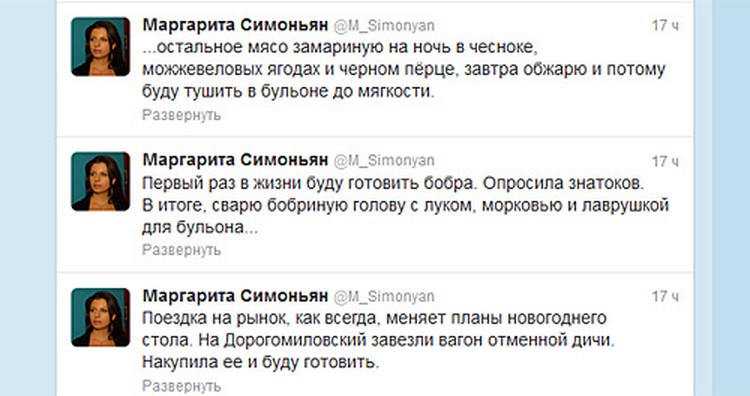This screenshot has width=750, height=396.
Task: Open the avatar on the Dorogomilovsky market tweet
Action: [100, 318]
